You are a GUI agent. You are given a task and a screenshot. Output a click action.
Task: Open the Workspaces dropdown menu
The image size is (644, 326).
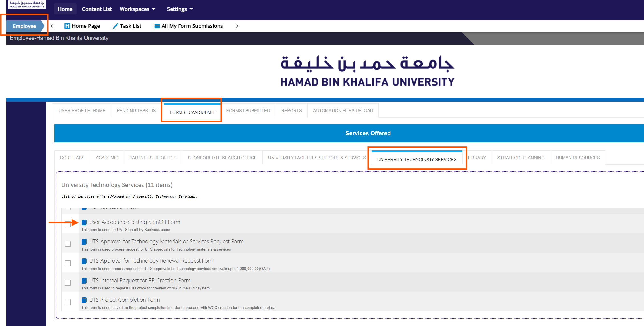(137, 9)
